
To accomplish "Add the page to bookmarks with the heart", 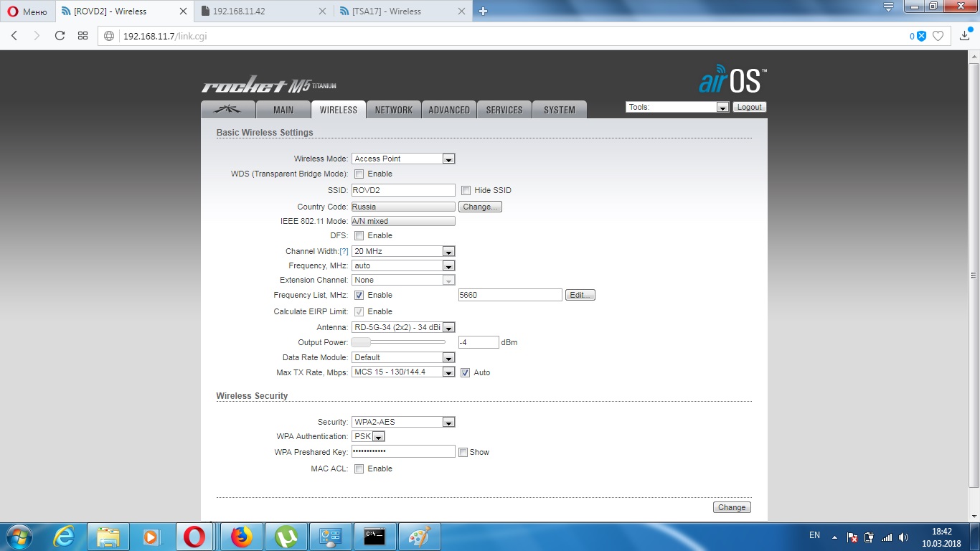I will pyautogui.click(x=938, y=36).
